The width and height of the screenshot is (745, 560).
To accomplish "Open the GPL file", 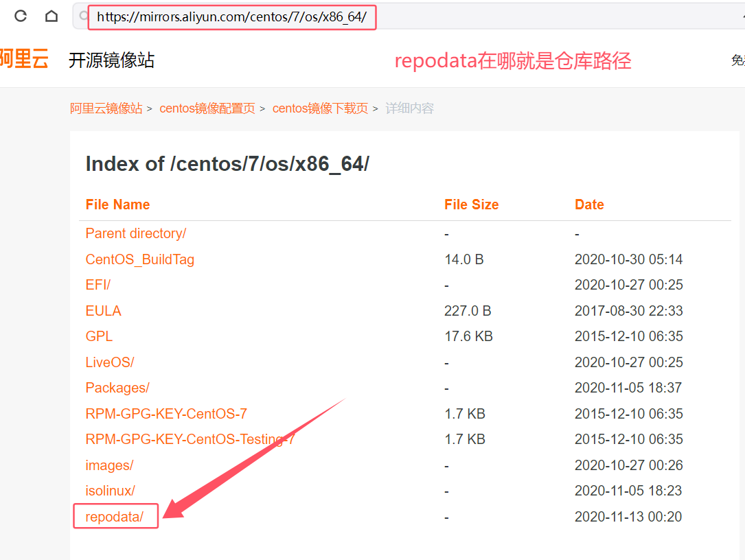I will 99,336.
